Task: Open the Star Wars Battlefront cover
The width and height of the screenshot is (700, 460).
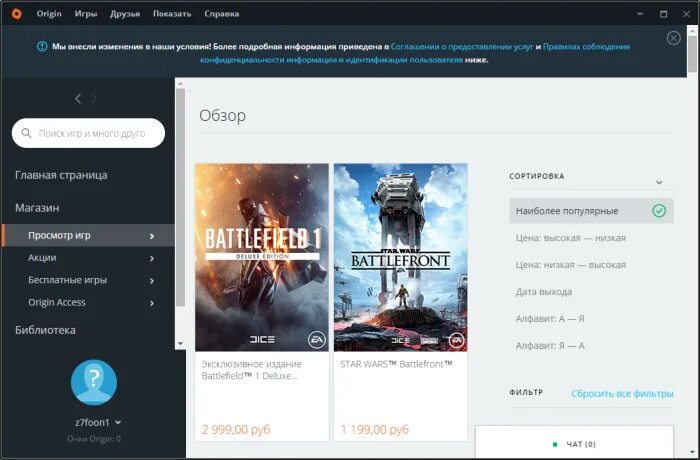Action: [x=400, y=257]
